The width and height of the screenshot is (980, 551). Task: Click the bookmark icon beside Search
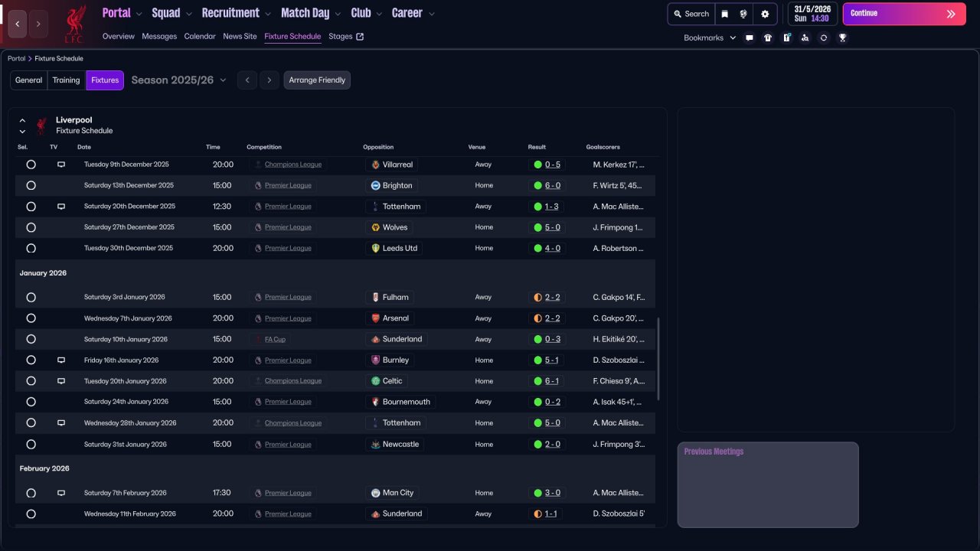coord(725,14)
